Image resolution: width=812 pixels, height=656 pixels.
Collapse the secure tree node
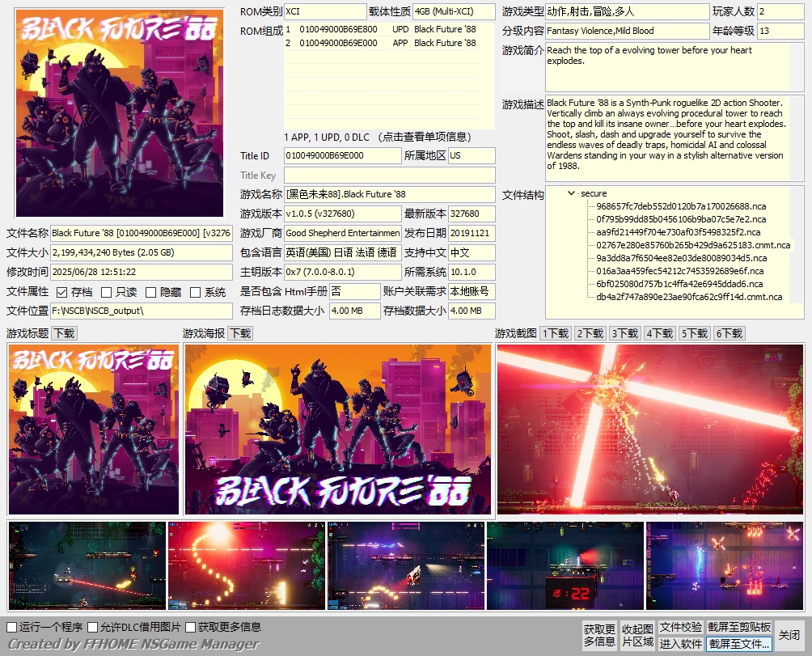coord(571,193)
